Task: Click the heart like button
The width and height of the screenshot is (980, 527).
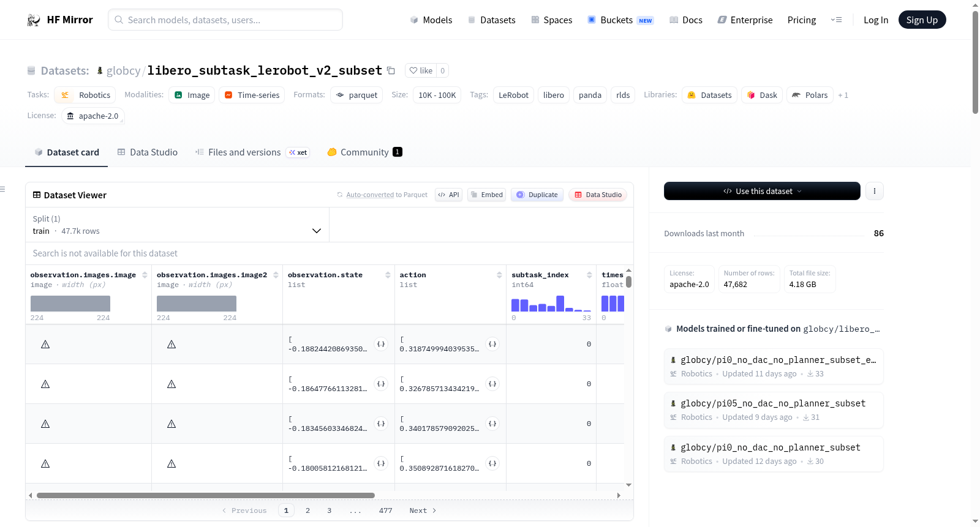Action: pyautogui.click(x=421, y=70)
